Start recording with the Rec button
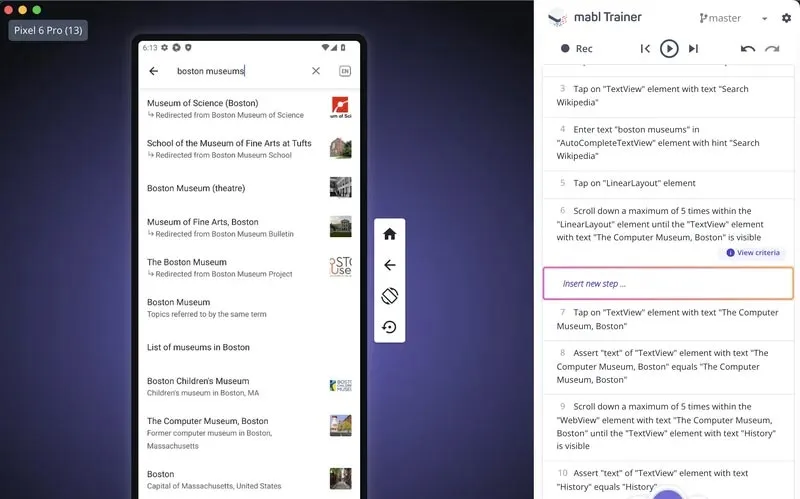Screen dimensions: 800x499 click(x=576, y=48)
